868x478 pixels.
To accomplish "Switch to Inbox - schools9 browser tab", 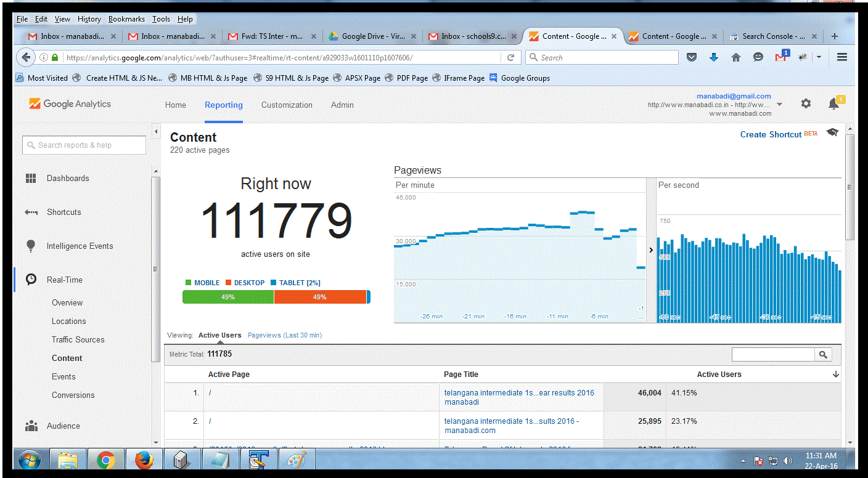I will coord(473,36).
